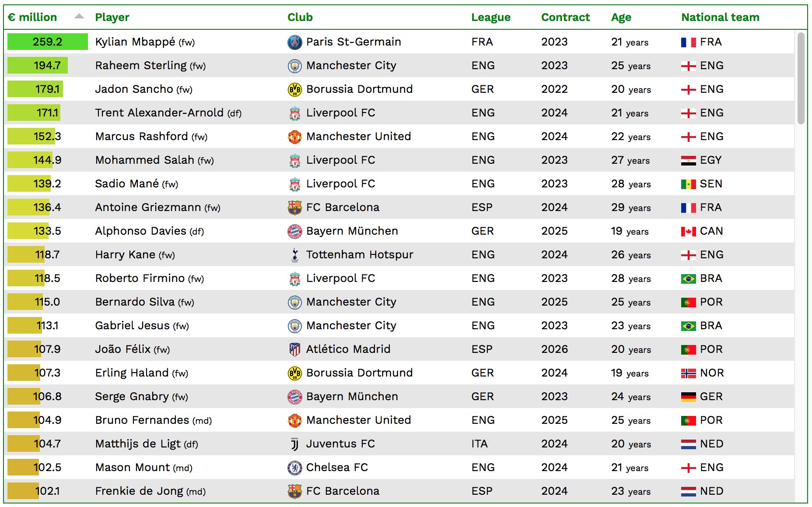This screenshot has height=507, width=812.
Task: Click the table's vertical scrollbar thumb
Action: [x=801, y=79]
